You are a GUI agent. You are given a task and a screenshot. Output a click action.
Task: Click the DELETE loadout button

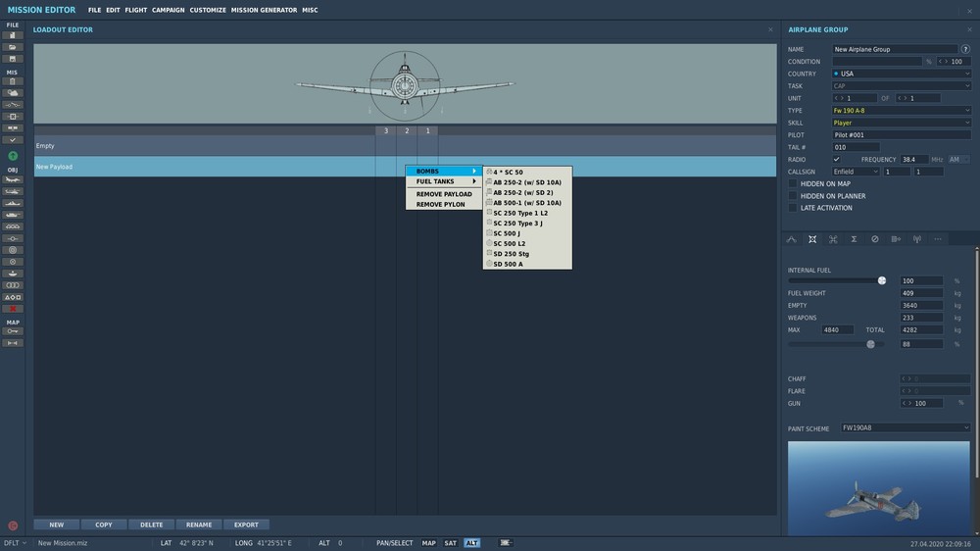151,525
